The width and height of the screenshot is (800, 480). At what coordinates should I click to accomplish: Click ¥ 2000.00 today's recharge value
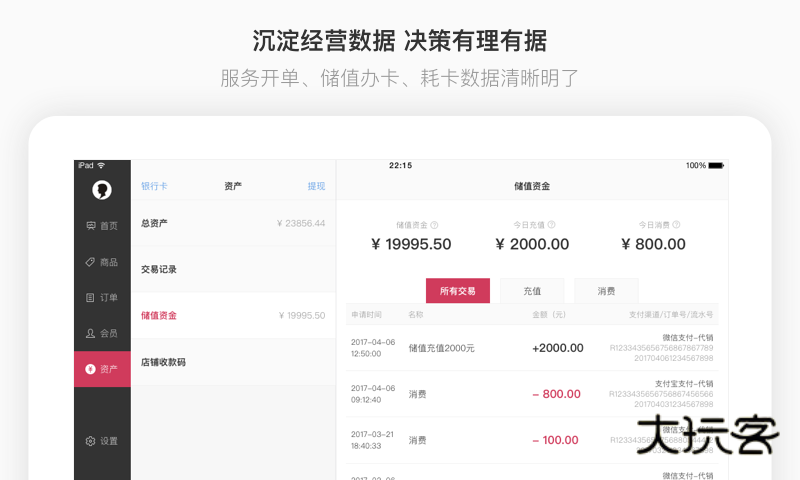(x=532, y=244)
